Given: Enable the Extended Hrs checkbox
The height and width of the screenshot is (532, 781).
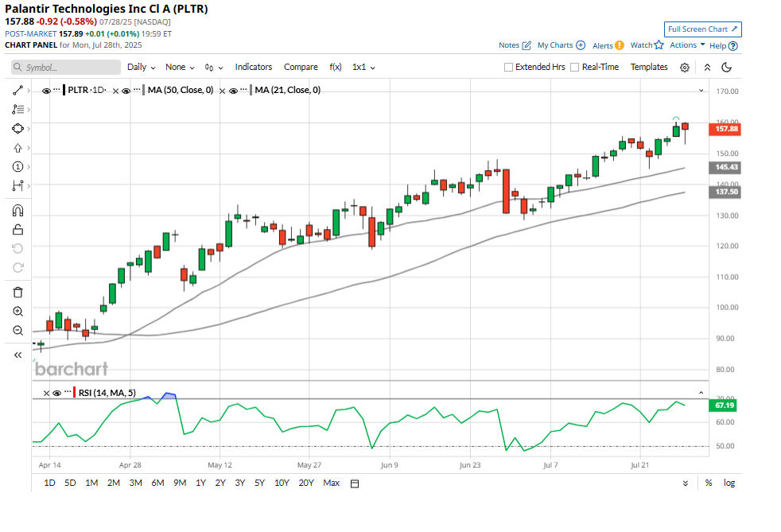Looking at the screenshot, I should (508, 68).
